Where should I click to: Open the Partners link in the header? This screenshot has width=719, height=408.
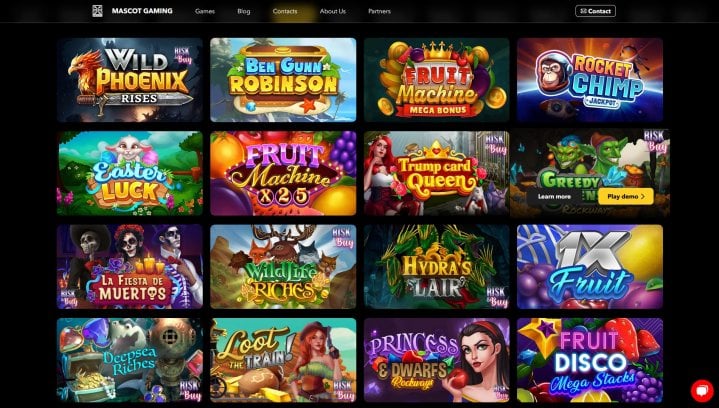click(380, 11)
